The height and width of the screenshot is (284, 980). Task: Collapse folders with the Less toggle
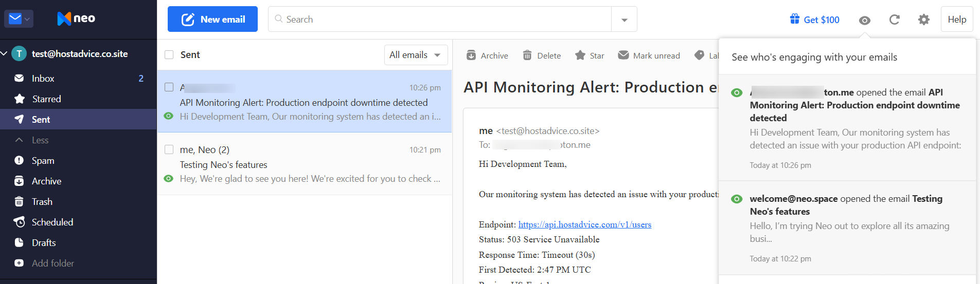78,140
